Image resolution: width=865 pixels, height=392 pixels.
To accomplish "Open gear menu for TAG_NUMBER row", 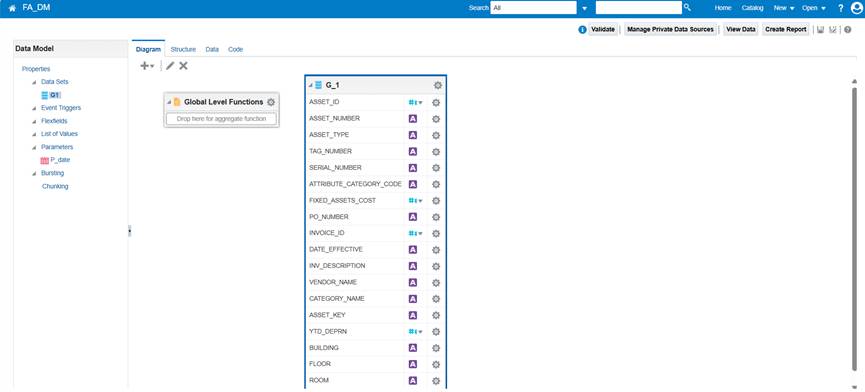I will 435,151.
